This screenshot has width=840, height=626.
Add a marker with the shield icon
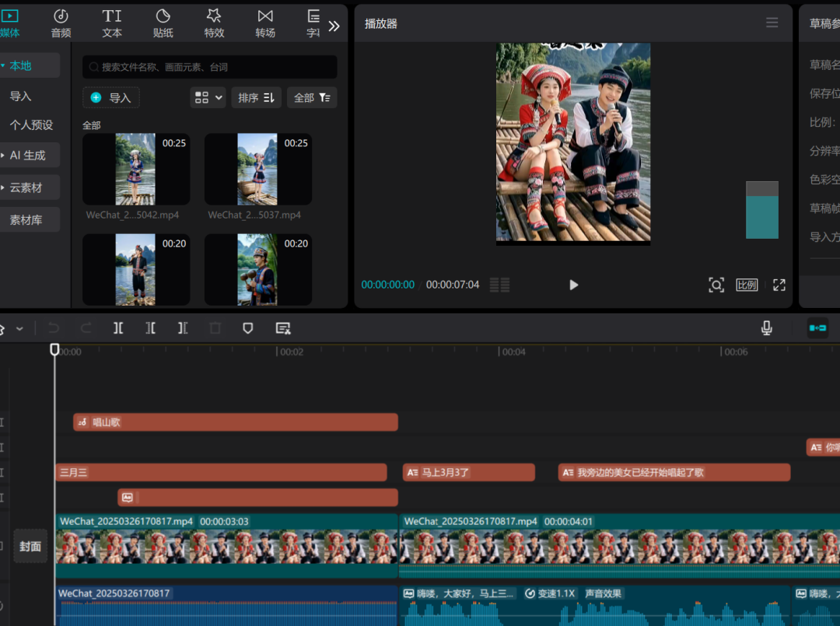coord(247,328)
